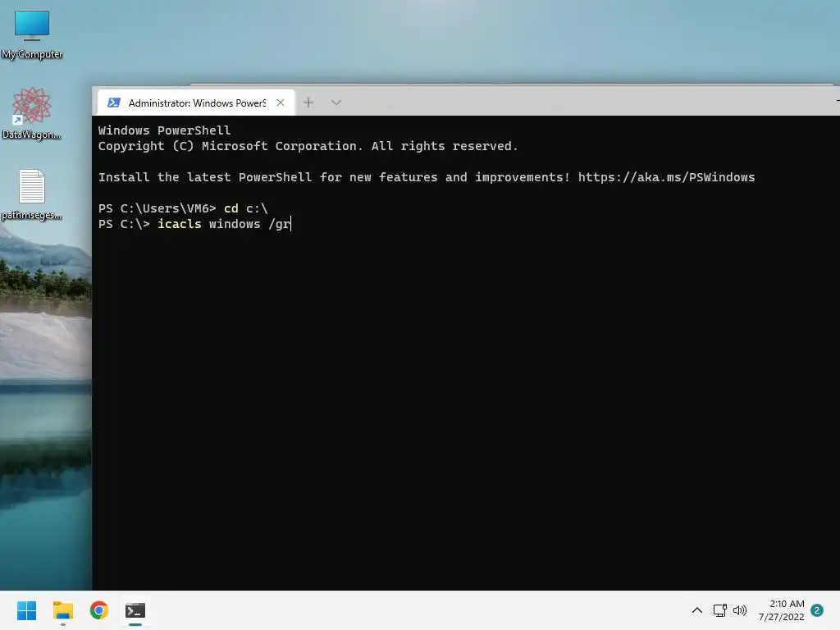
Task: Click the 'Windows PowerShell' header line
Action: coord(164,130)
